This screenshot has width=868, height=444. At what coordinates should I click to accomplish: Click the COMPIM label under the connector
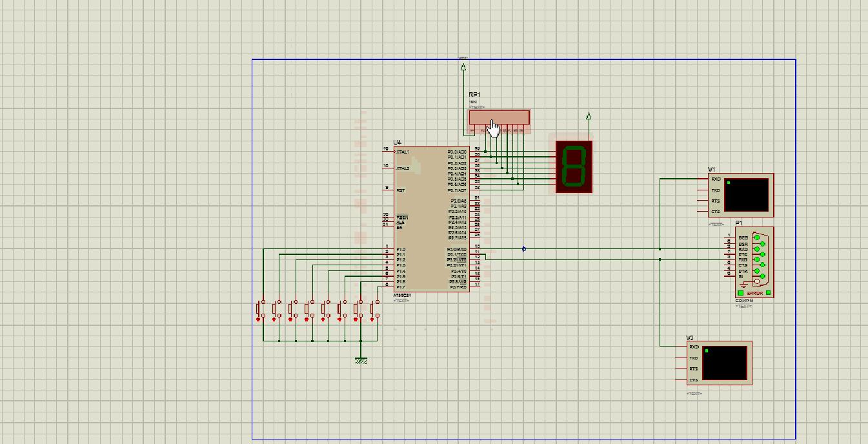click(743, 301)
